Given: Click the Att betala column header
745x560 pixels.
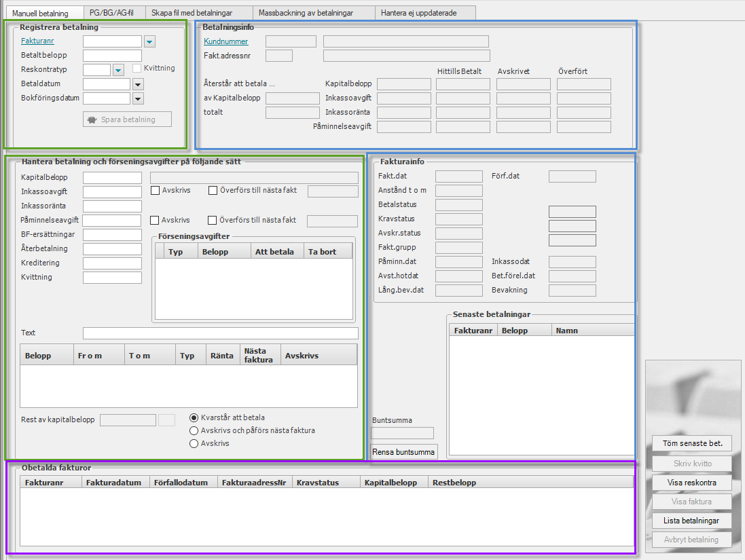Looking at the screenshot, I should pos(277,252).
